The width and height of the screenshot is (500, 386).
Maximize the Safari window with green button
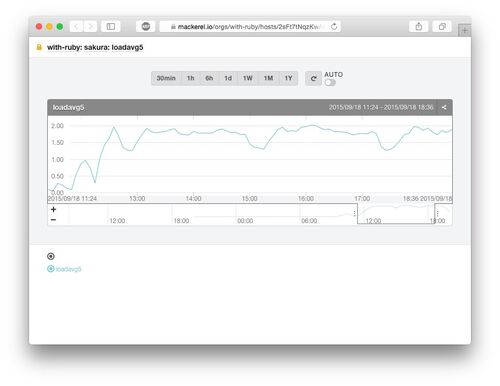click(x=60, y=26)
